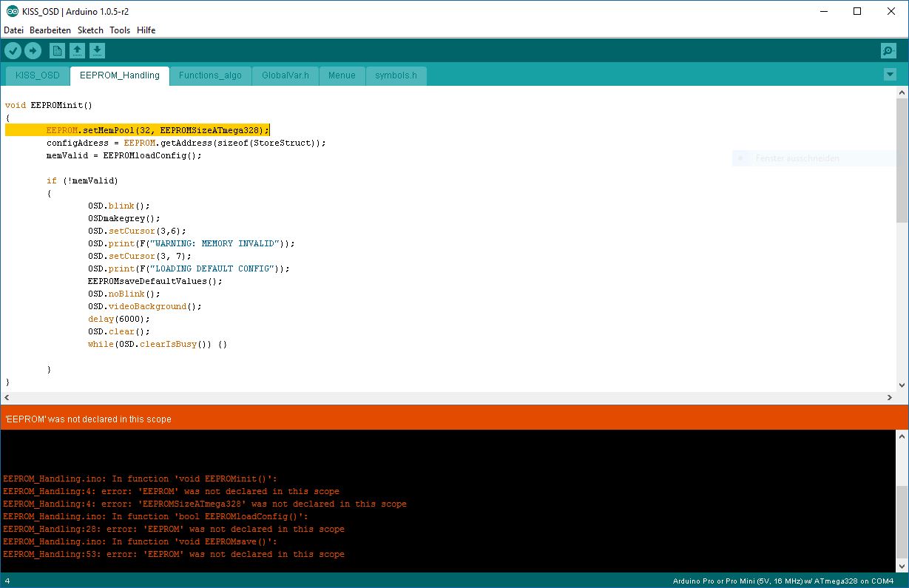Expand the tab options dropdown arrow
The width and height of the screenshot is (909, 588).
click(890, 75)
